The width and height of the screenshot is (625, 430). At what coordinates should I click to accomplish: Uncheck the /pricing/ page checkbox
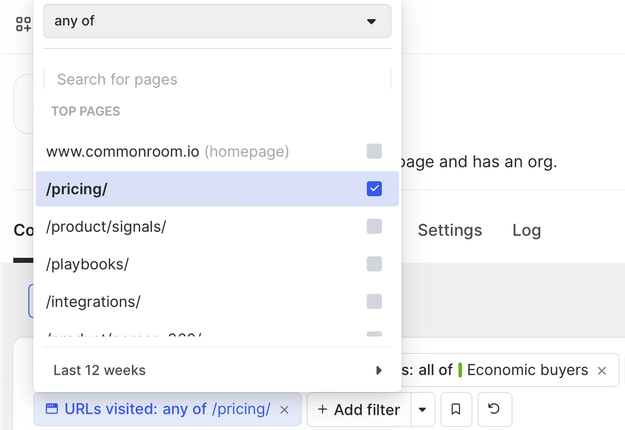point(374,189)
